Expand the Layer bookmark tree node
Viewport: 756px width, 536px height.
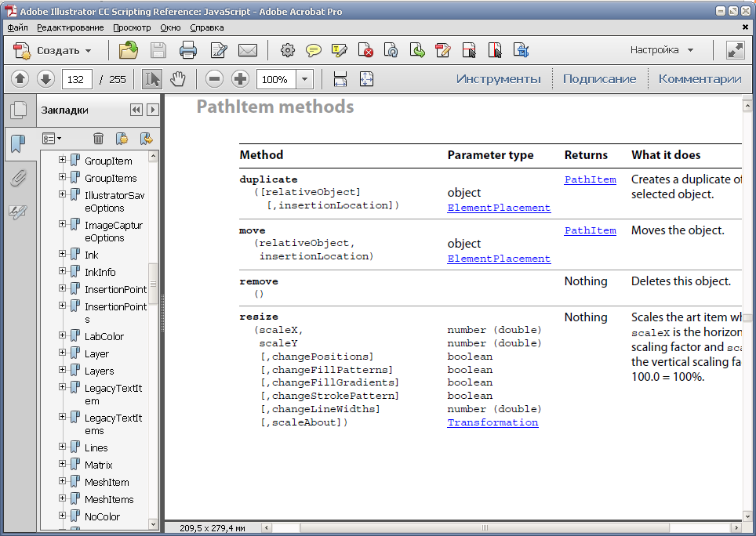[63, 353]
